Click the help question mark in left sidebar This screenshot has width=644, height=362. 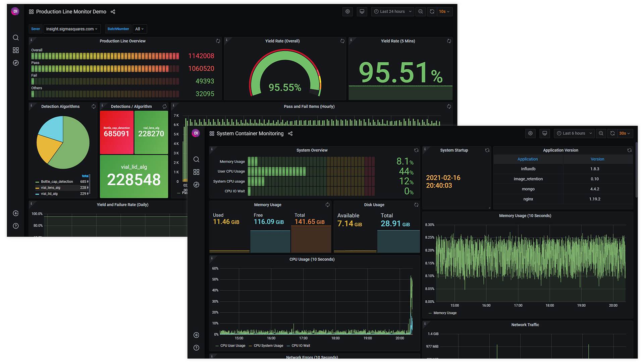(16, 226)
